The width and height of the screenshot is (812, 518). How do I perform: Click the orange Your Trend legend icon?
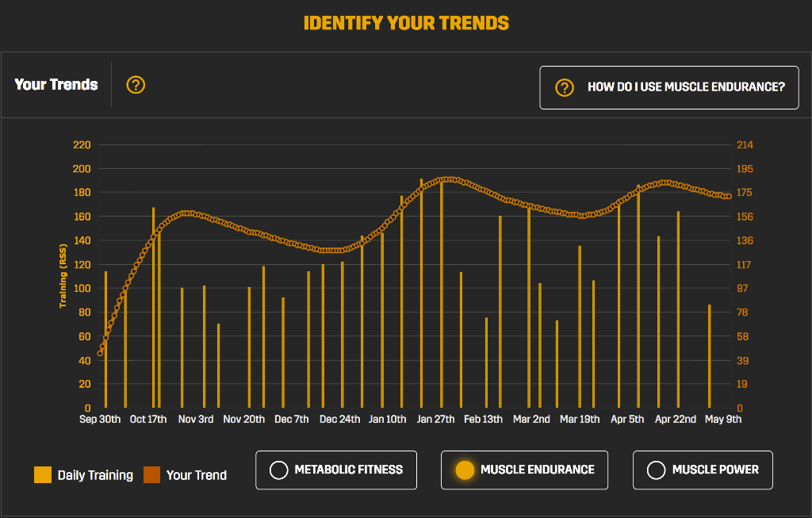(154, 474)
